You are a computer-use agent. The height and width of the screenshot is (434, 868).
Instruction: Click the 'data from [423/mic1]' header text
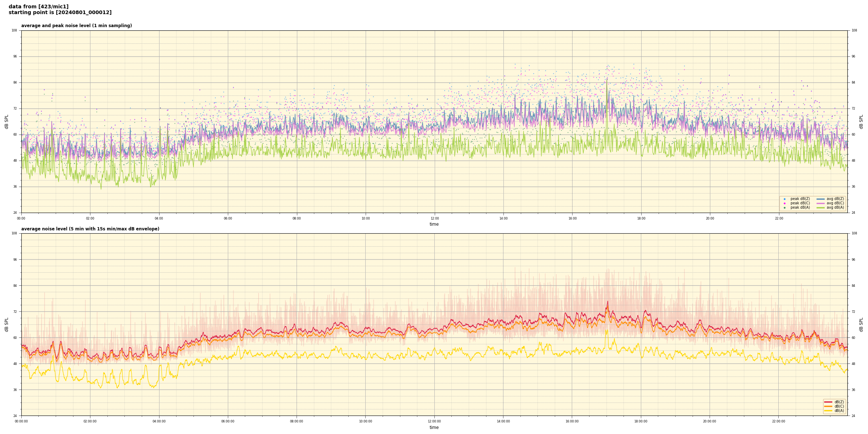(38, 7)
